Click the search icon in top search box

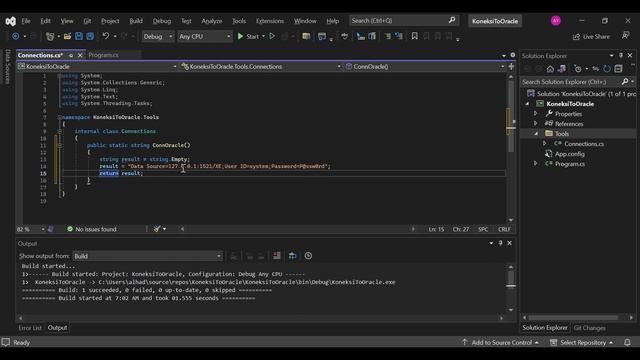tap(452, 20)
